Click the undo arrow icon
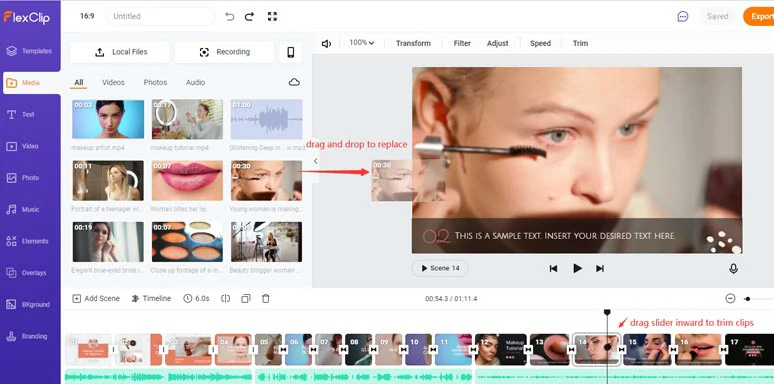774x384 pixels. (x=230, y=16)
